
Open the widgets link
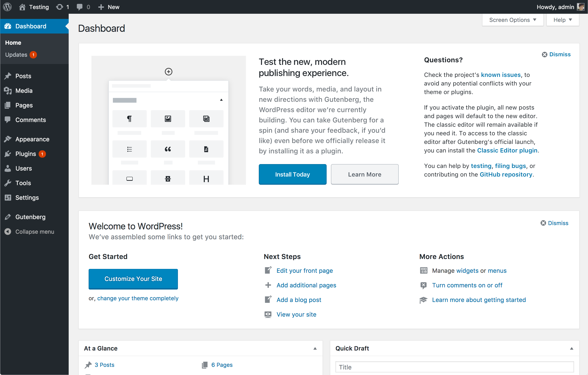point(467,271)
